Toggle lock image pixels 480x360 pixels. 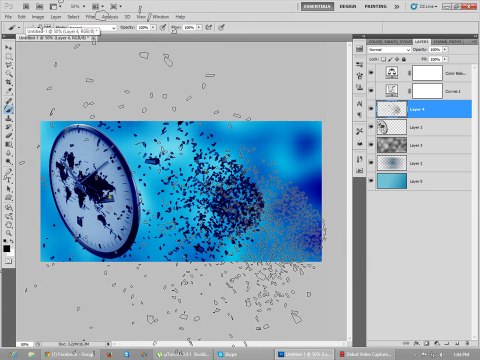pyautogui.click(x=390, y=59)
